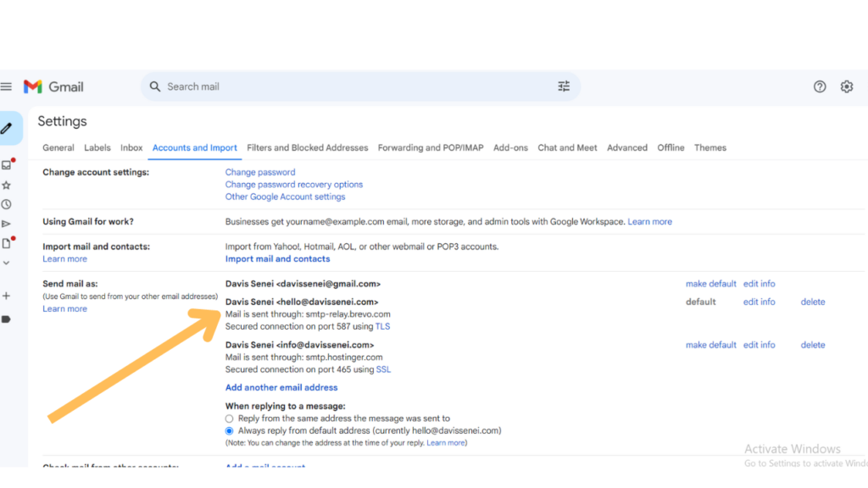868x488 pixels.
Task: Open Forwarding and POP/IMAP tab
Action: pyautogui.click(x=431, y=147)
